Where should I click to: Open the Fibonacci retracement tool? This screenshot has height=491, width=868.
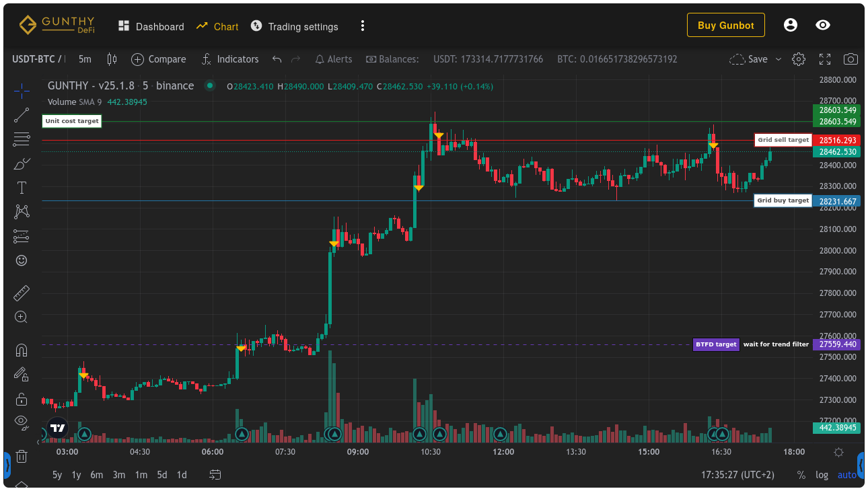click(x=22, y=139)
